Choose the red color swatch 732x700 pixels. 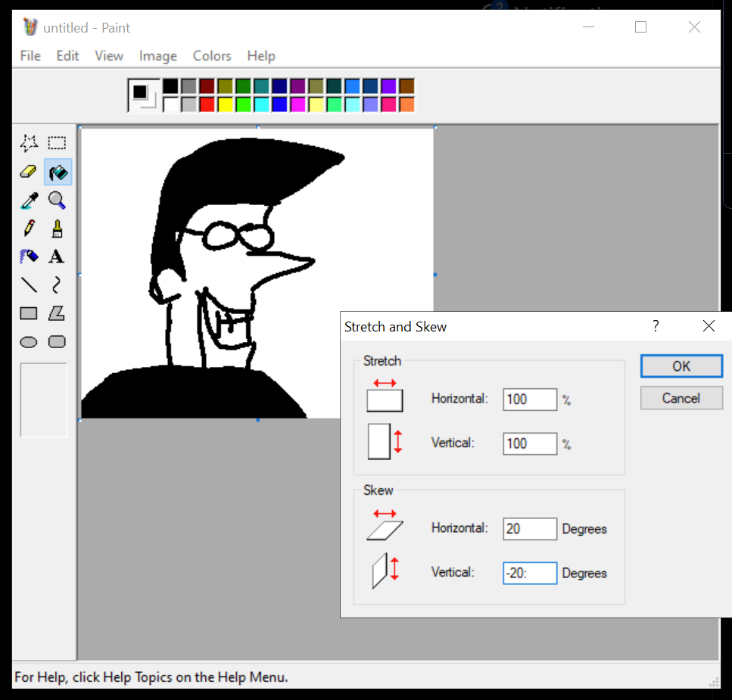[207, 104]
